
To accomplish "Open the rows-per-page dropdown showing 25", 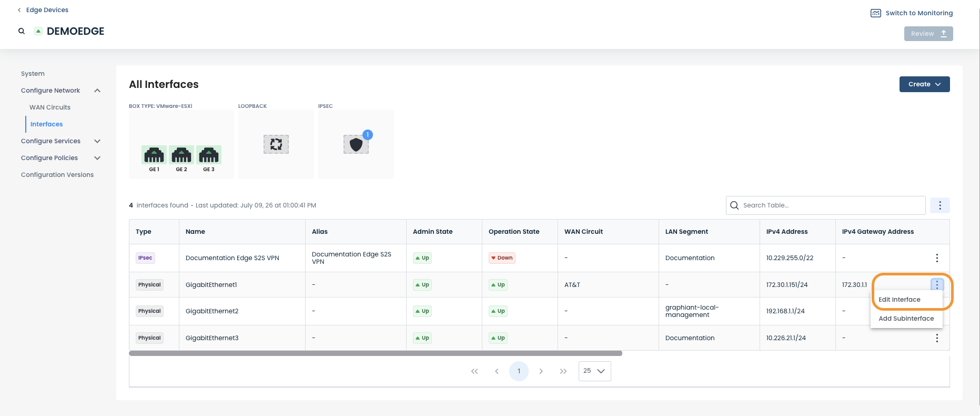I will (594, 371).
